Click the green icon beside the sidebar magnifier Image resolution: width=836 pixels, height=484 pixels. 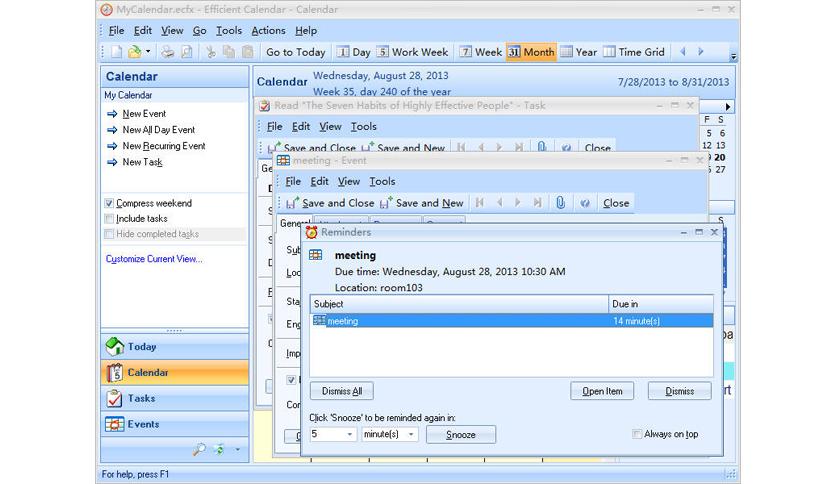(x=219, y=449)
